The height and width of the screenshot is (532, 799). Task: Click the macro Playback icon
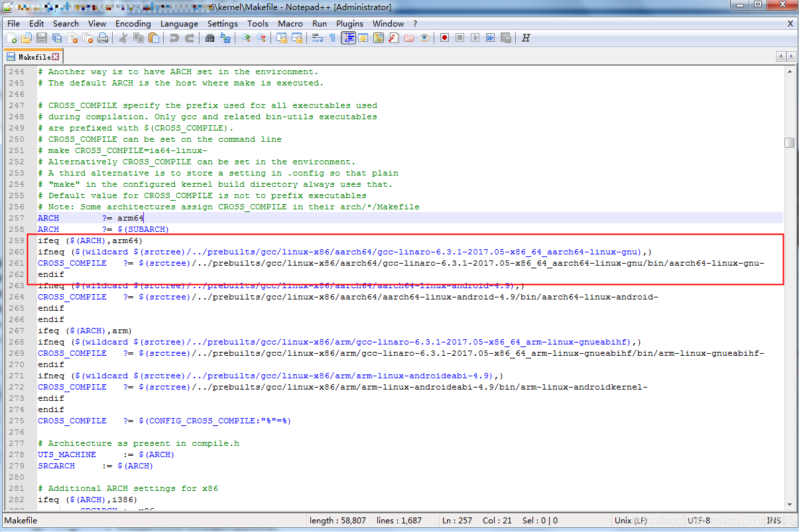475,38
